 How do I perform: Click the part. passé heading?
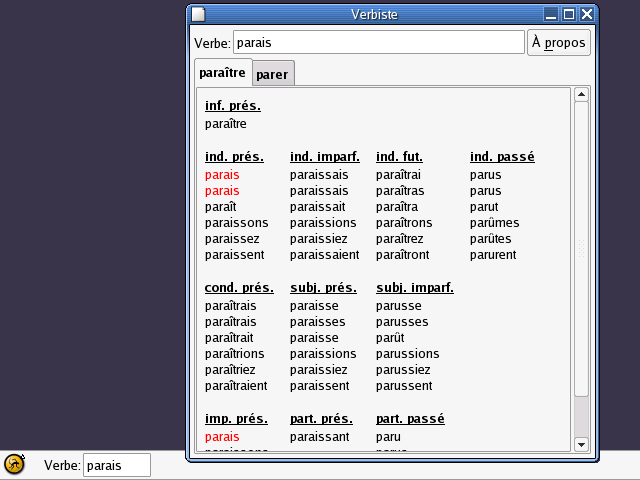[410, 419]
